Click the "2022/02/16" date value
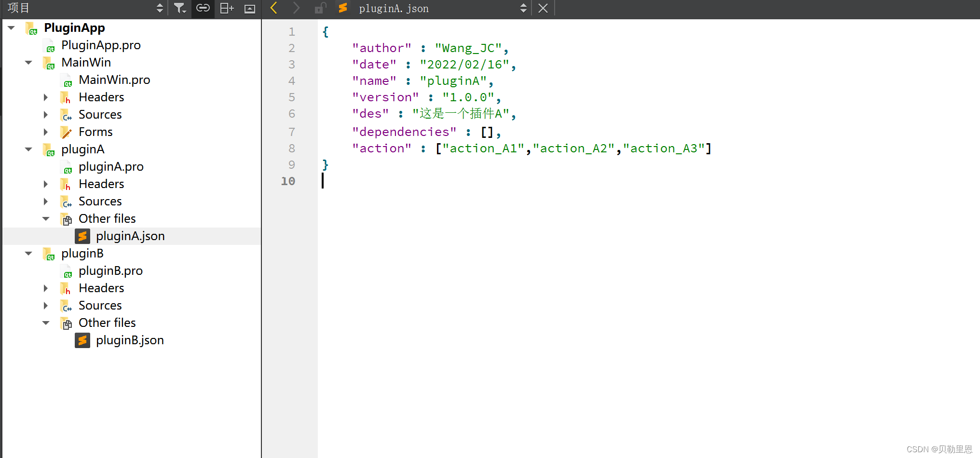The width and height of the screenshot is (980, 458). point(464,65)
